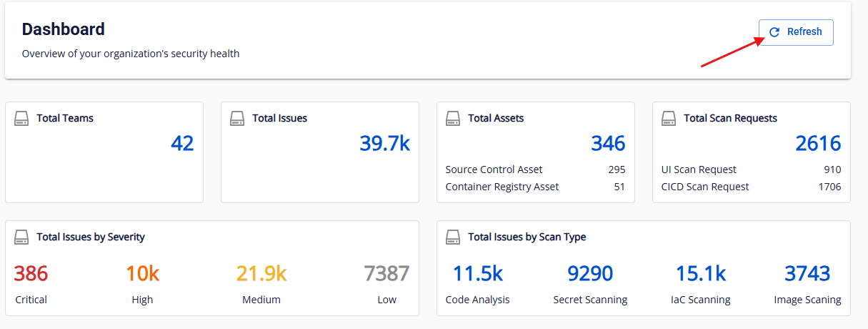Viewport: 868px width, 329px height.
Task: Click the drive icon beside Total Scan Requests
Action: click(669, 118)
